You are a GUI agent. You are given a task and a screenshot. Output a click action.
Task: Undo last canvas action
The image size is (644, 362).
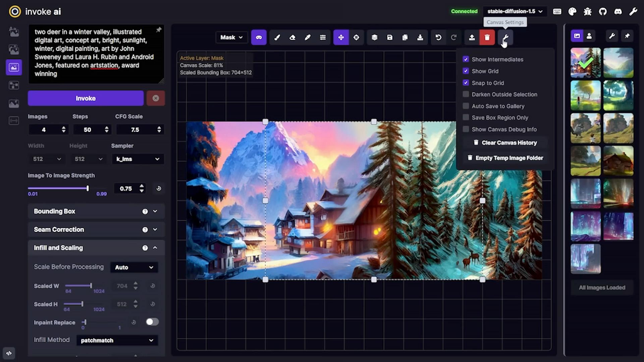438,37
